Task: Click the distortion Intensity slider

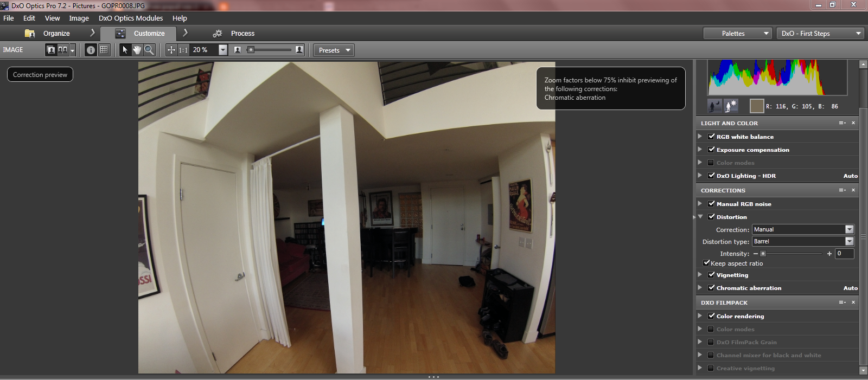Action: coord(792,254)
